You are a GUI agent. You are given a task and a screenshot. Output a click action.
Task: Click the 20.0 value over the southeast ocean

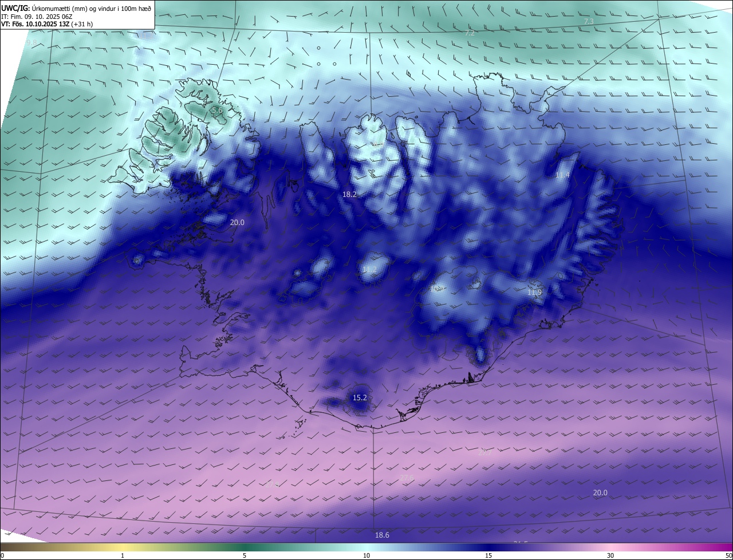pos(600,492)
